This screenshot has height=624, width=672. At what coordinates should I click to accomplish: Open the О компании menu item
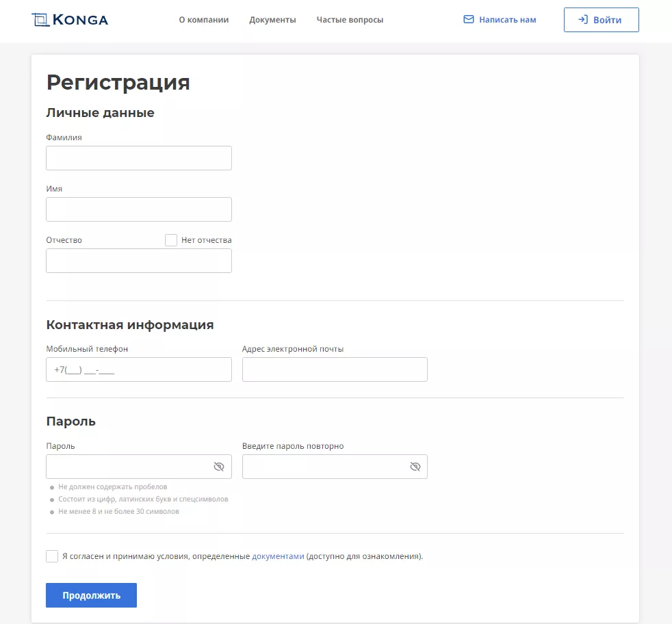coord(204,20)
